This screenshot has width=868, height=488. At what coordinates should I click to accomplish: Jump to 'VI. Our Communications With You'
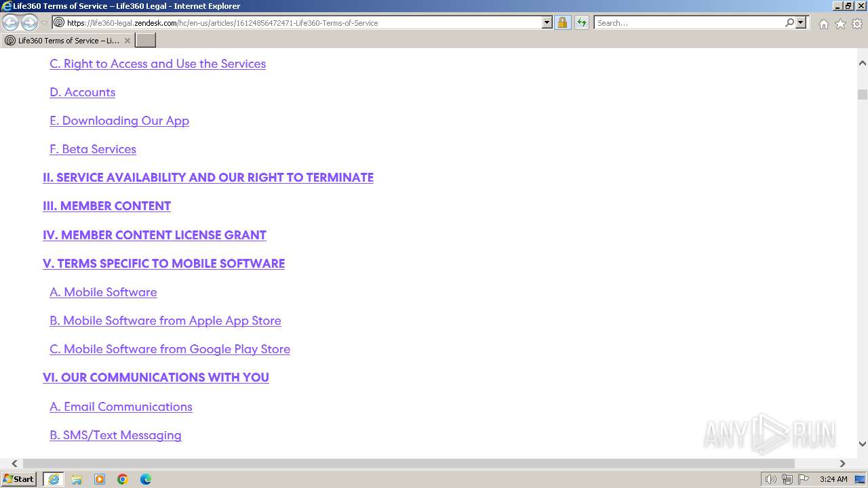click(x=156, y=378)
